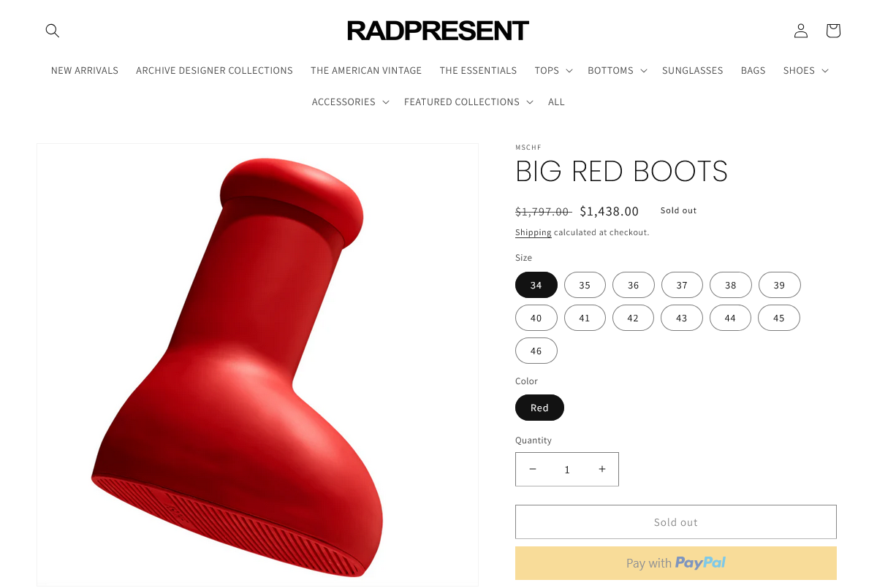The height and width of the screenshot is (588, 877).
Task: Open the search magnifier icon
Action: pos(52,31)
